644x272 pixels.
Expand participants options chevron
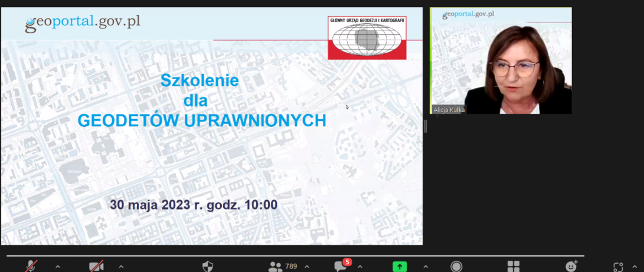[x=307, y=267]
